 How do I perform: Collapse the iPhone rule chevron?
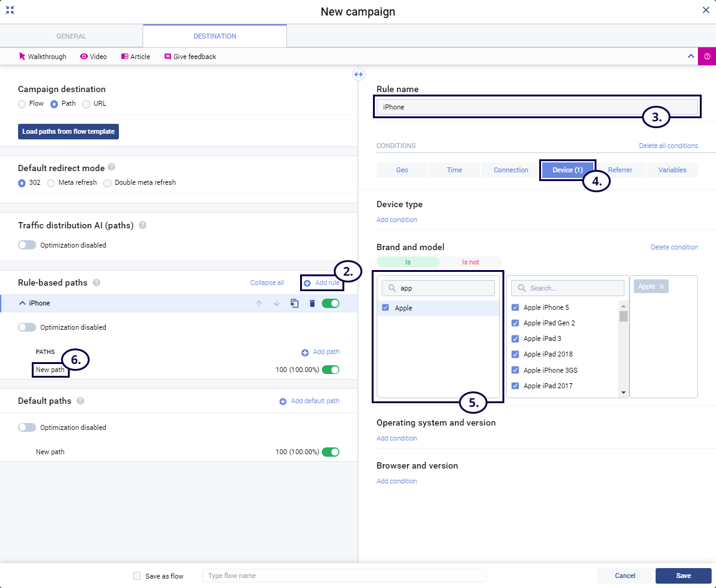22,304
